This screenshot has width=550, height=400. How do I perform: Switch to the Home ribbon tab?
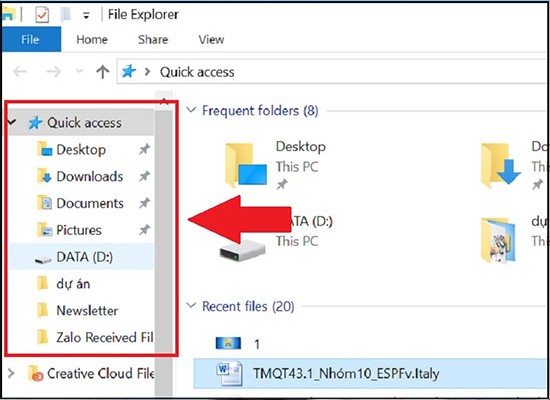pos(92,39)
